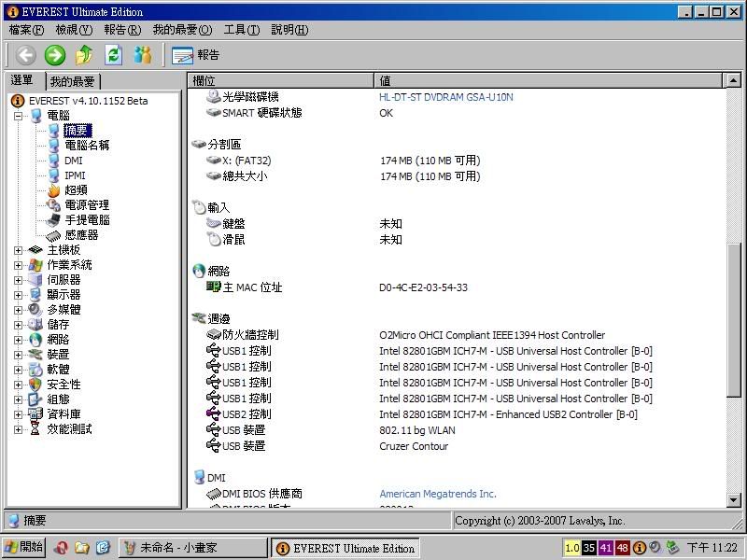The height and width of the screenshot is (560, 747).
Task: Click the 軟體 icon in tree
Action: (35, 370)
